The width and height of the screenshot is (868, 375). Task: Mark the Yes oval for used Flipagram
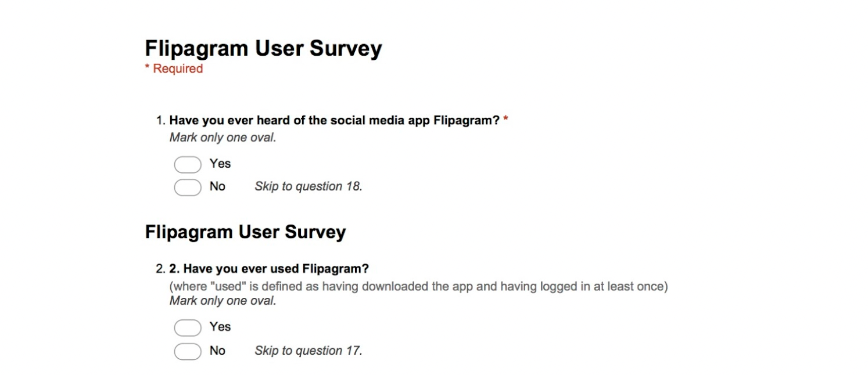[188, 328]
